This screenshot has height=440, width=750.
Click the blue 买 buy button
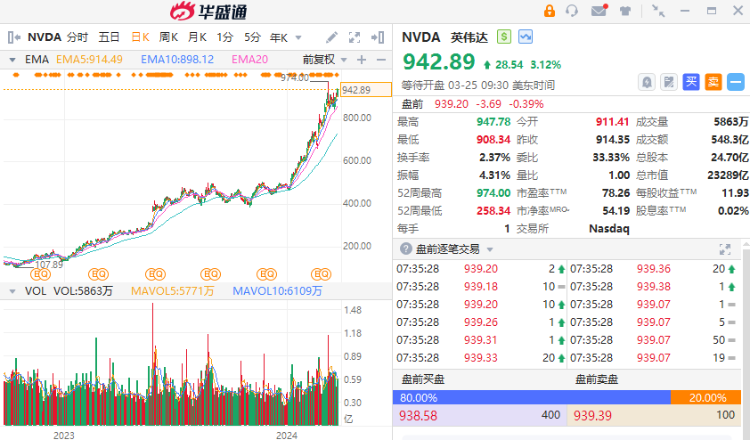pyautogui.click(x=691, y=82)
